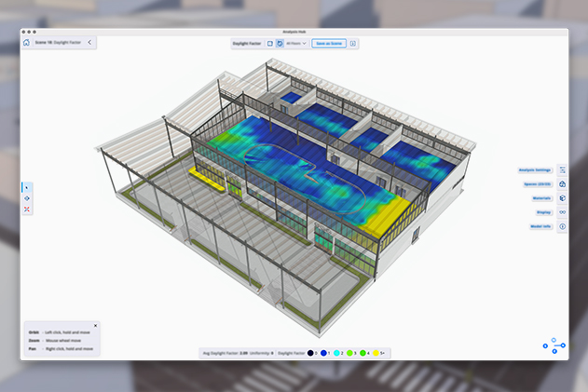
Task: Click the Orbit hint line in help panel
Action: pos(60,332)
